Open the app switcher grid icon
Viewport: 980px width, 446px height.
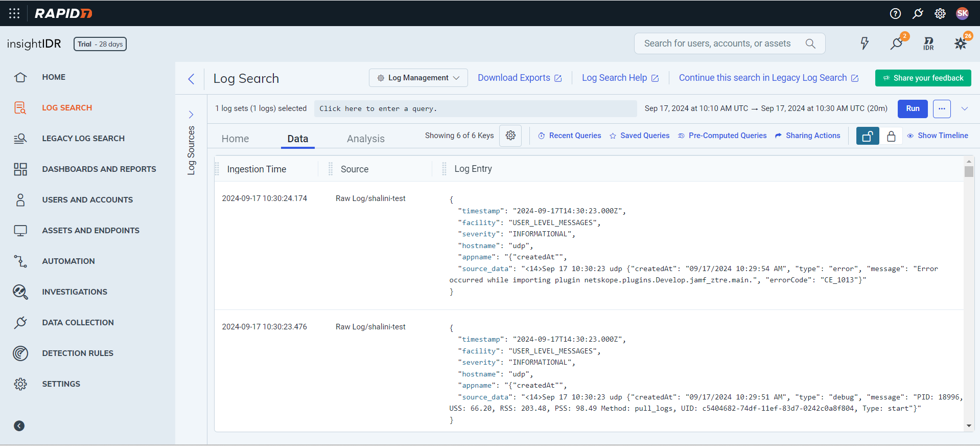(14, 13)
